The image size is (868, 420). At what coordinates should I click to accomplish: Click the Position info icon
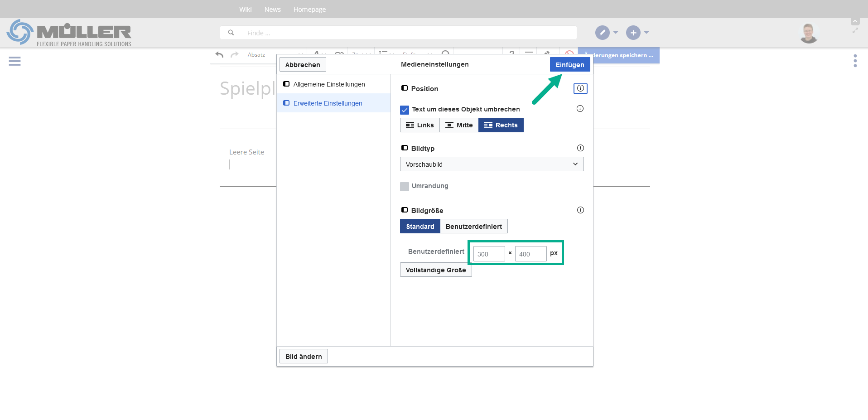point(580,88)
